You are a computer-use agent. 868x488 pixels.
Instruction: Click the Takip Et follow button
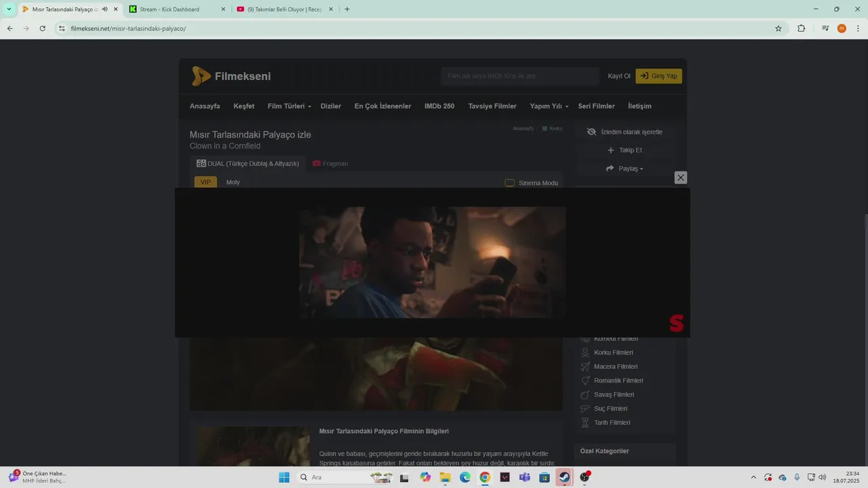click(625, 150)
